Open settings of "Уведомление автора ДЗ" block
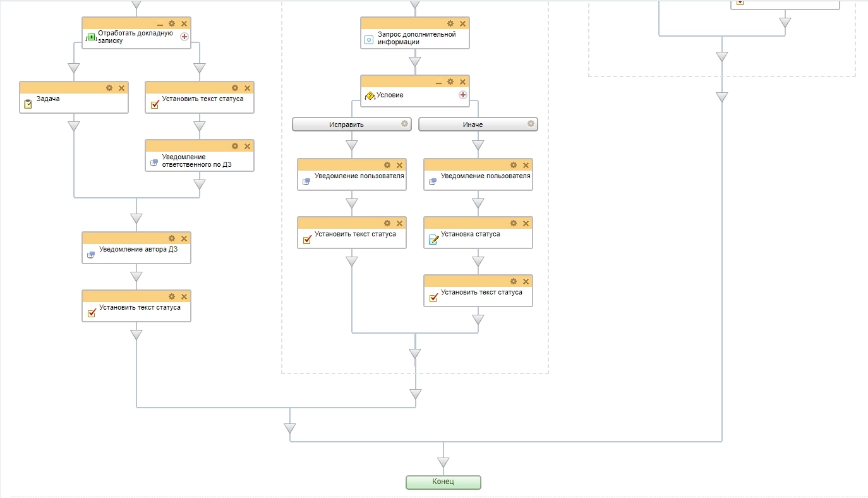Screen dimensions: 868x498 172,239
